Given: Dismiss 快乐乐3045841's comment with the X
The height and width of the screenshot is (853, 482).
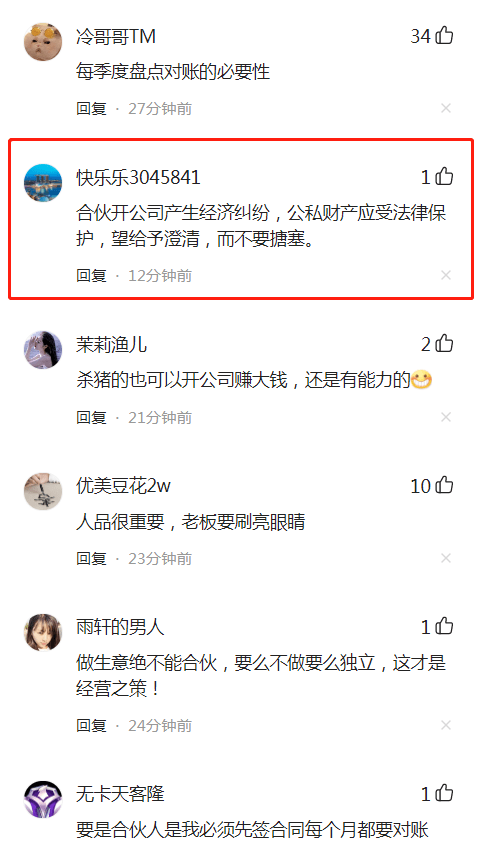Looking at the screenshot, I should point(446,275).
